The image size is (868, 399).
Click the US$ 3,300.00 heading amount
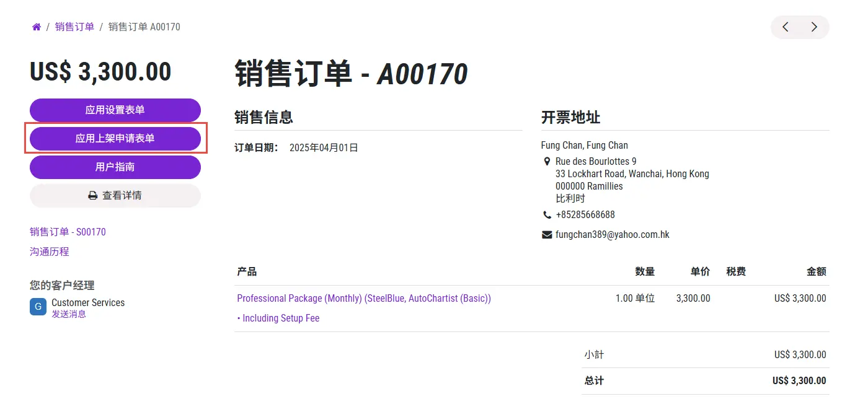pyautogui.click(x=100, y=72)
